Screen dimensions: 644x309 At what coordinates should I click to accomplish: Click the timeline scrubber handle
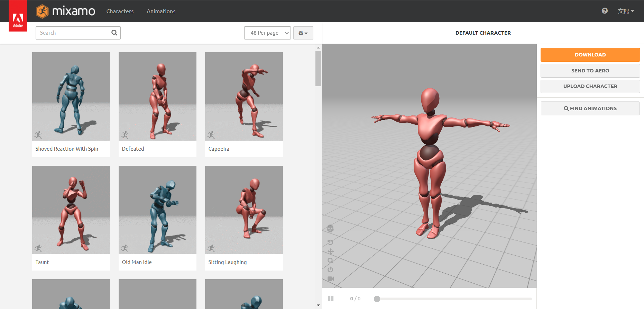[377, 299]
